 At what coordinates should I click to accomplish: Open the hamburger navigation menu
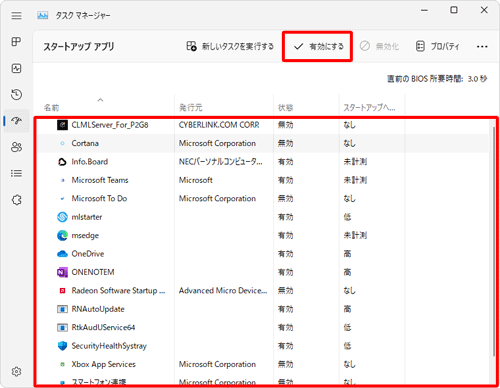pos(16,16)
